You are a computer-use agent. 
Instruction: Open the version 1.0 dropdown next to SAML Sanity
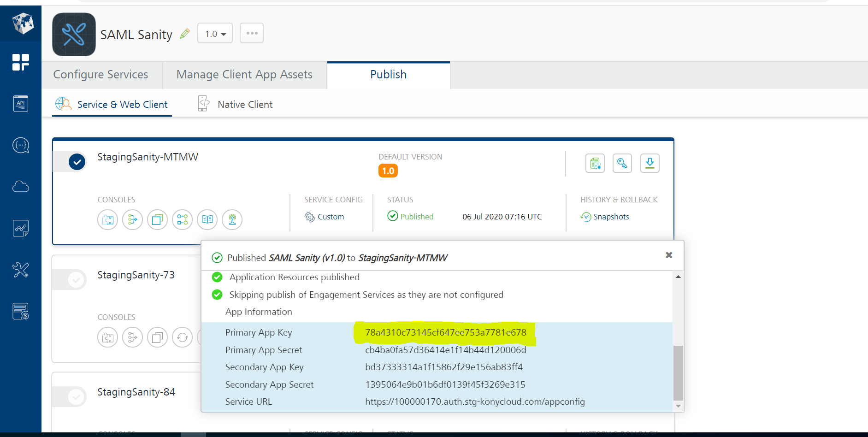pyautogui.click(x=214, y=33)
